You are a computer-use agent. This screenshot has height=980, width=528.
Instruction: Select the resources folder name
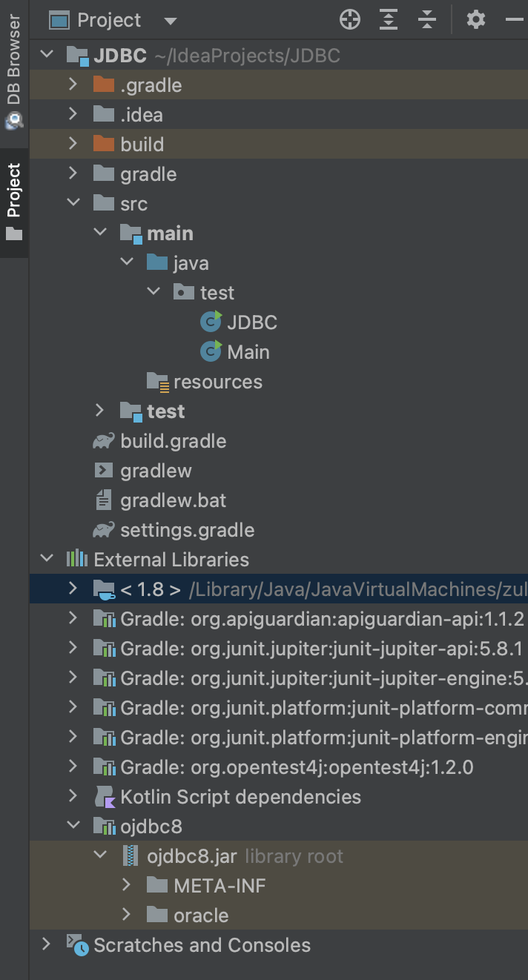tap(218, 382)
